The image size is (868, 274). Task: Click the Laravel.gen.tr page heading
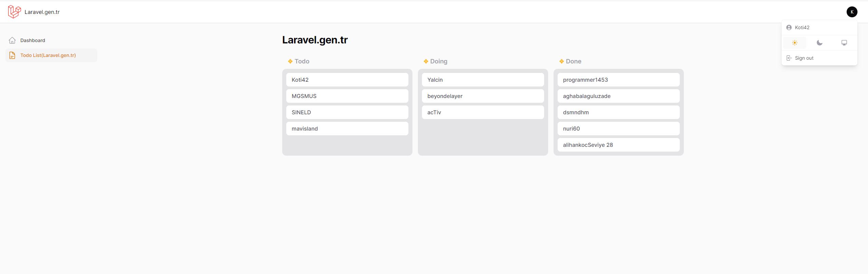pos(315,40)
